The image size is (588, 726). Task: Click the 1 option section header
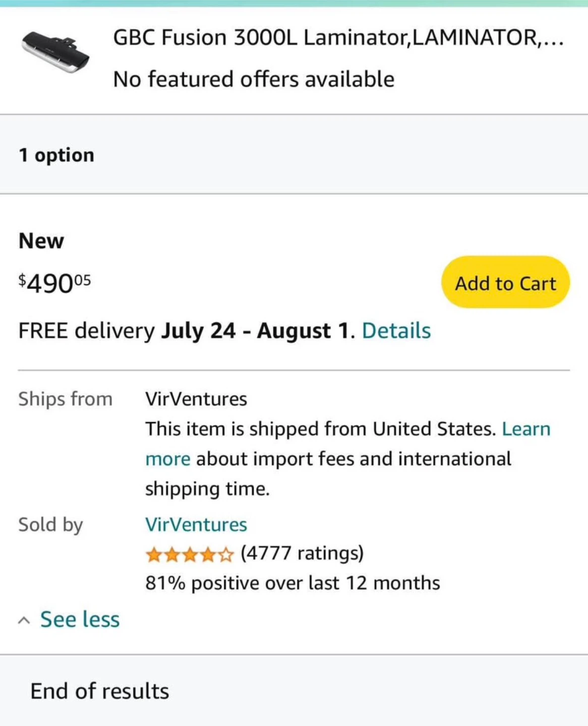[56, 155]
